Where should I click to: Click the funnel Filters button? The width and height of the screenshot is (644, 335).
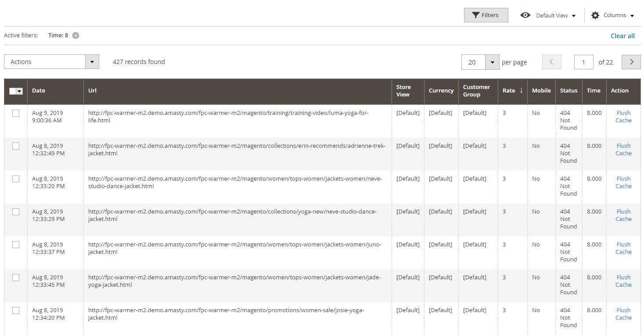coord(486,15)
